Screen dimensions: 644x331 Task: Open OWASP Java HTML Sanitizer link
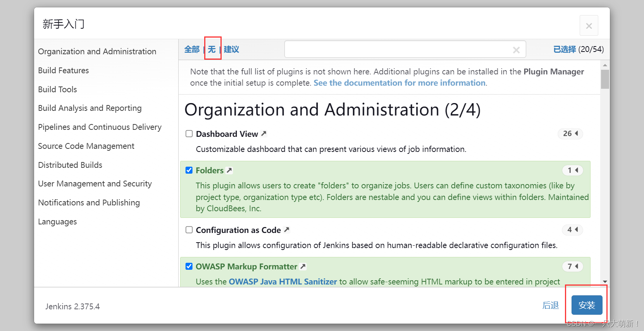[283, 282]
